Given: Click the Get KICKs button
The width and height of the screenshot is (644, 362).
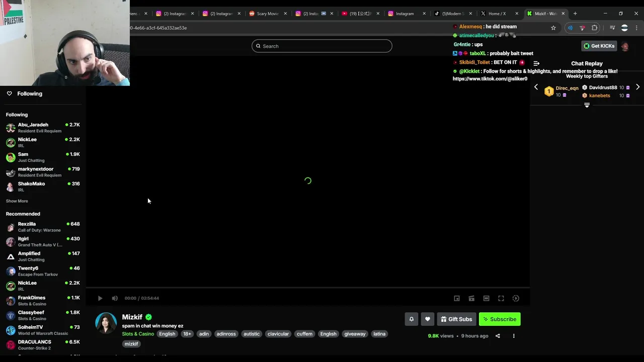Looking at the screenshot, I should tap(599, 46).
